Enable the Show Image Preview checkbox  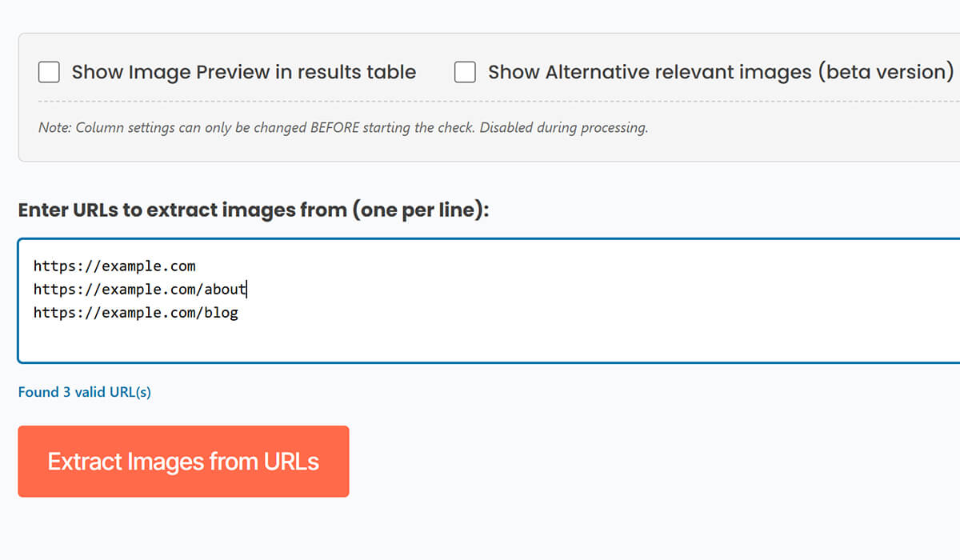point(50,73)
